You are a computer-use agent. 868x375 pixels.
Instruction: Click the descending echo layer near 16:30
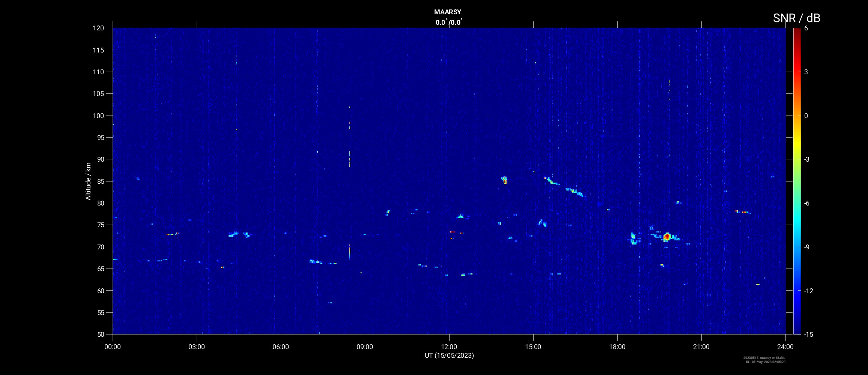[x=575, y=192]
